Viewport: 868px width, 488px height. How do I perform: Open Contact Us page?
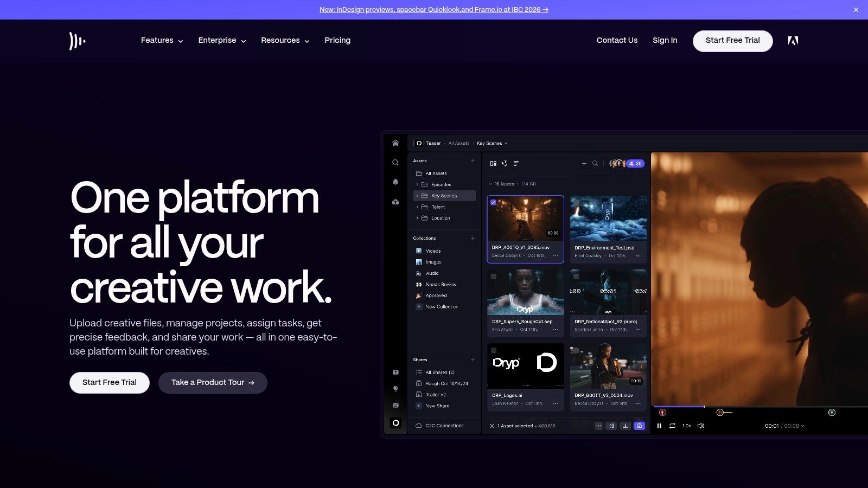617,41
